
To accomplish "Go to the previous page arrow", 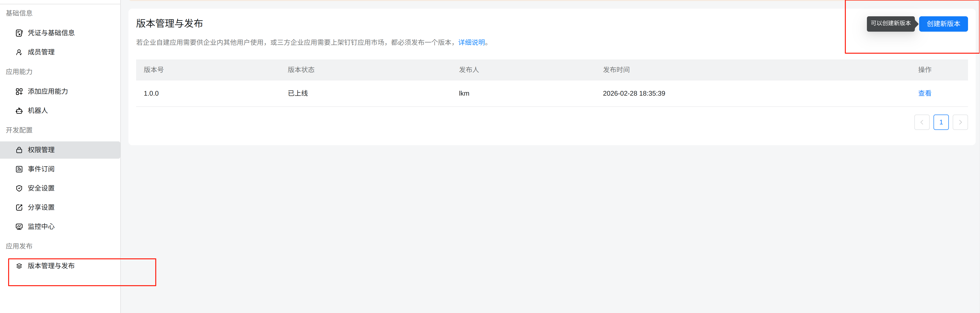I will tap(922, 122).
